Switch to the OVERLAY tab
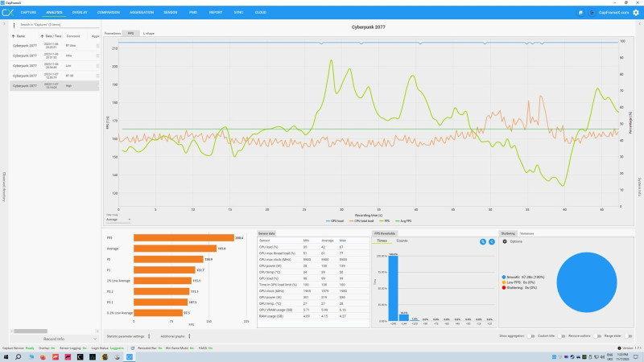 (80, 13)
